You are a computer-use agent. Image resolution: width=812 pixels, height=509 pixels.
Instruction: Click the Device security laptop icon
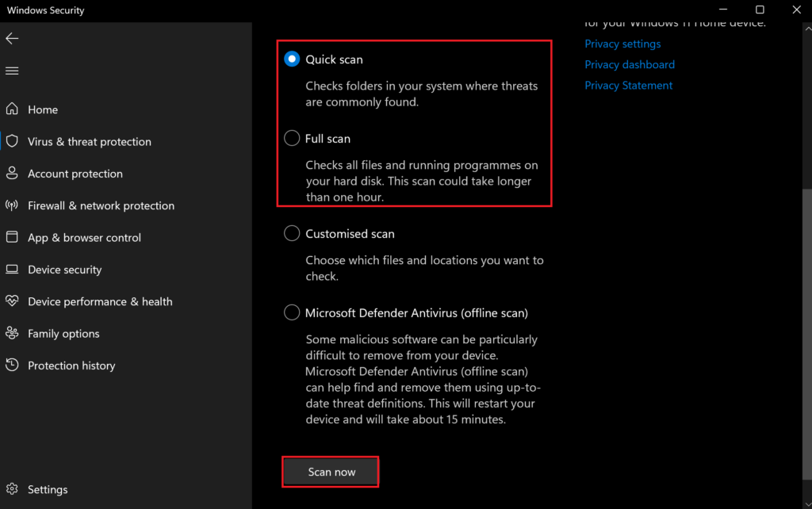pyautogui.click(x=12, y=270)
